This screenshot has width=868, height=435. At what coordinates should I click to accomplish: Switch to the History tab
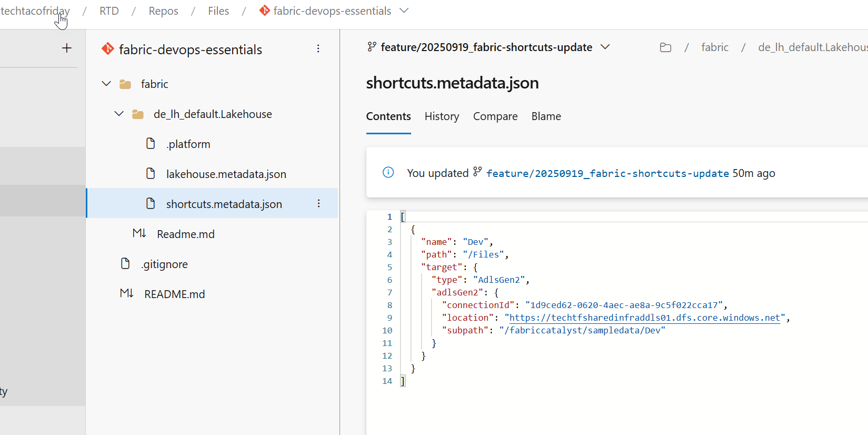click(442, 116)
